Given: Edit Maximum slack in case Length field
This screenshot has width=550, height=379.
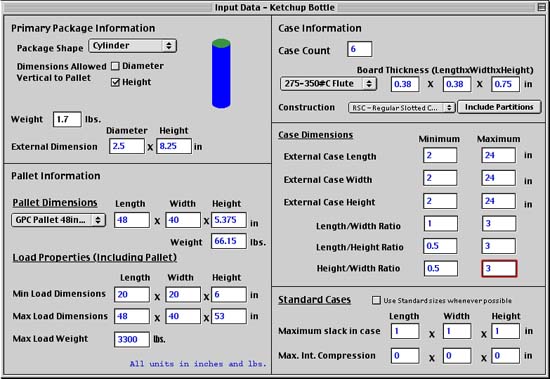Looking at the screenshot, I should pos(405,331).
